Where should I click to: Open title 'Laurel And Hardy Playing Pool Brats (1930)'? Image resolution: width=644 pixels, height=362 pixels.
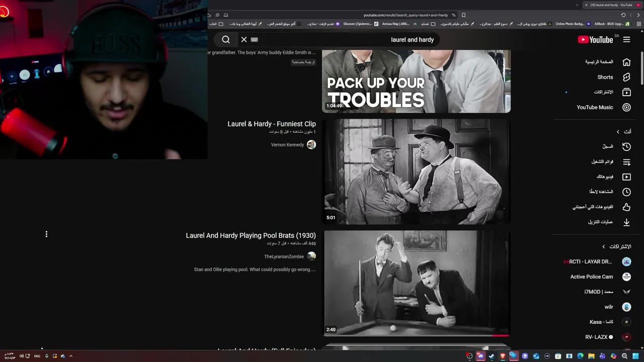pos(251,235)
